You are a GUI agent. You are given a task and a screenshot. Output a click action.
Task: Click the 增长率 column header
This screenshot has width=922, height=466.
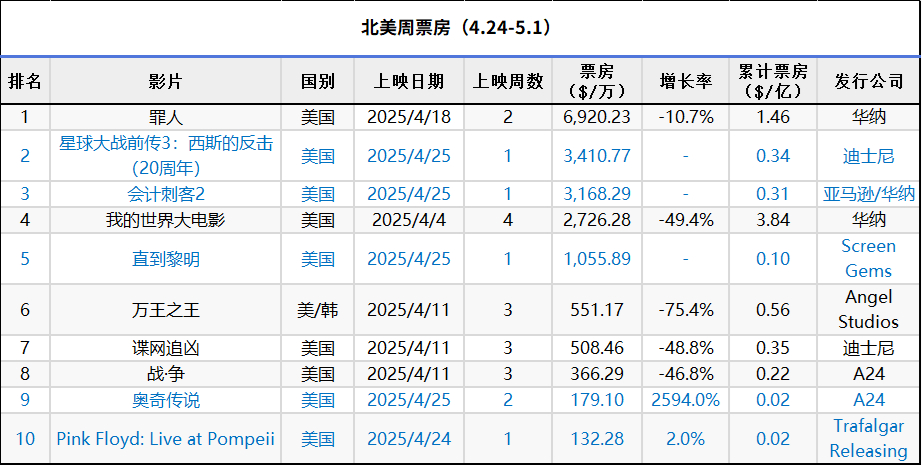(686, 81)
